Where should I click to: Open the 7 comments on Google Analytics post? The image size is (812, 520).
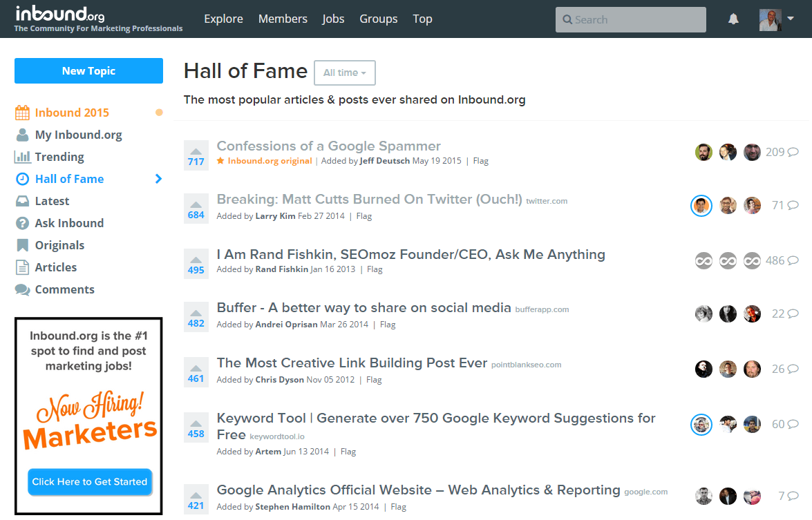click(789, 497)
